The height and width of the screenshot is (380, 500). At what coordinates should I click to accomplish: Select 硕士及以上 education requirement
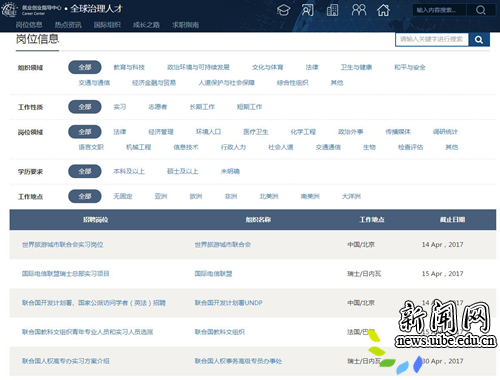point(183,171)
